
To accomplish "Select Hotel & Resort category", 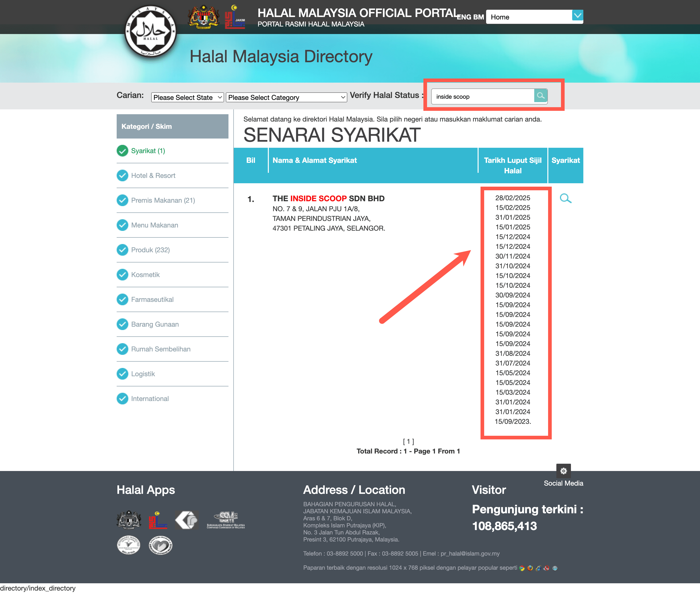I will pyautogui.click(x=153, y=175).
